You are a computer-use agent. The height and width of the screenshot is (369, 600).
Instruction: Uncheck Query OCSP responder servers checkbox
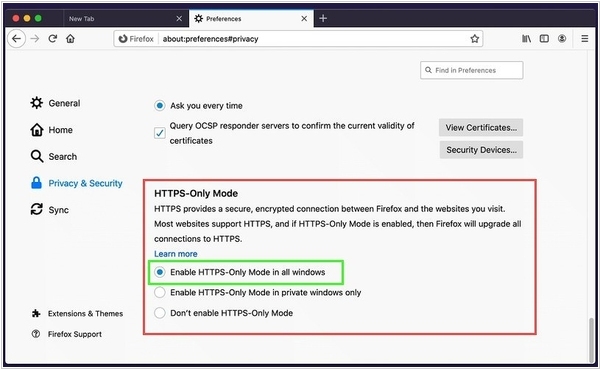pyautogui.click(x=160, y=133)
